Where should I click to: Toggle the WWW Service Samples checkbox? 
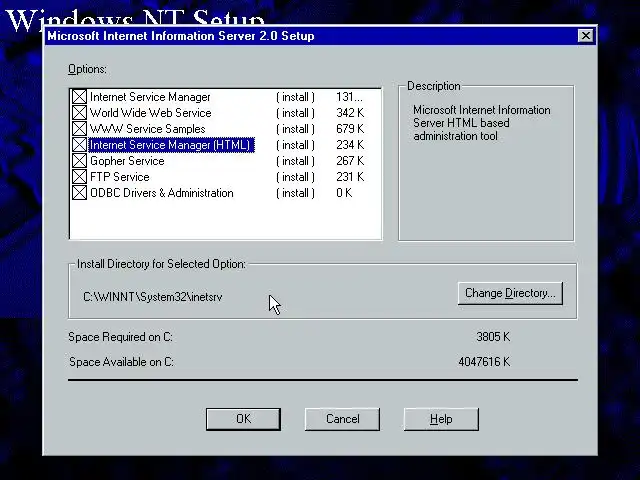tap(79, 129)
